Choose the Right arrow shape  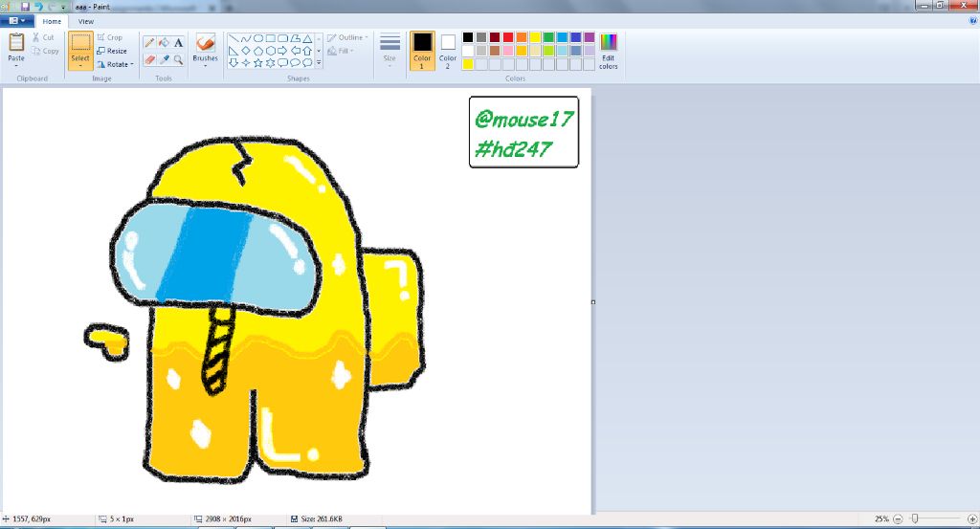coord(282,51)
